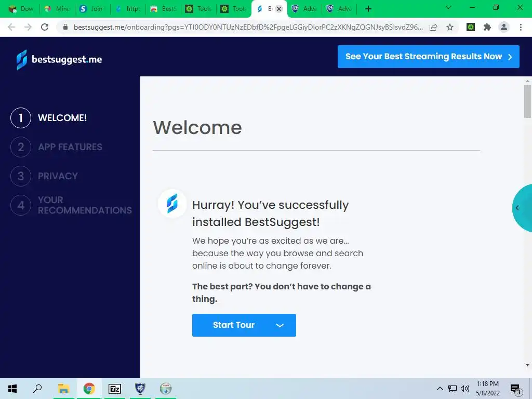532x399 pixels.
Task: Switch to the Mine tab
Action: (57, 9)
